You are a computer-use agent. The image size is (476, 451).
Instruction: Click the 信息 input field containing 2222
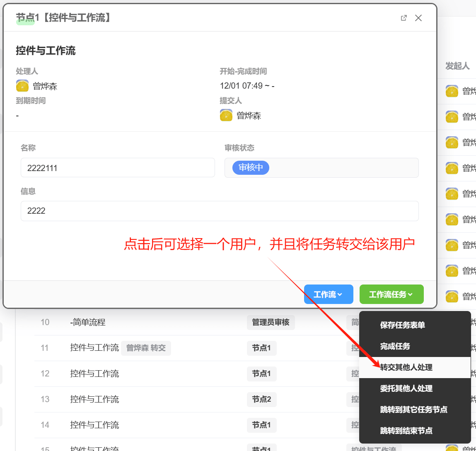click(x=220, y=211)
